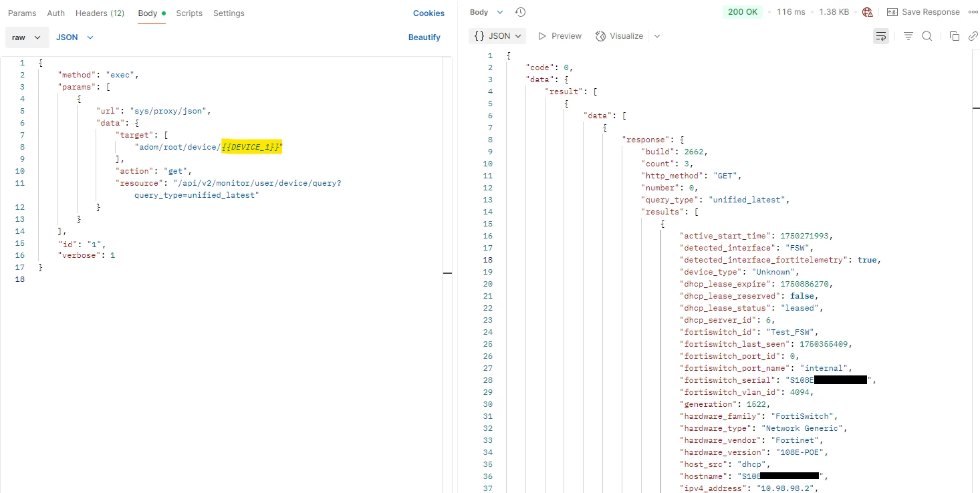Open the request Settings tab

(229, 13)
